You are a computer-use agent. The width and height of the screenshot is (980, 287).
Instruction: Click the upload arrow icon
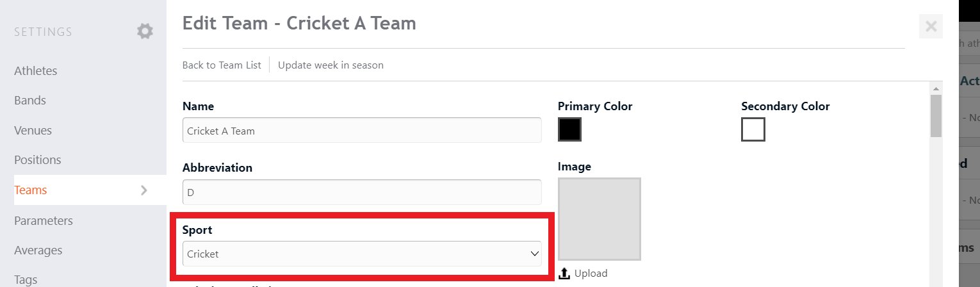pyautogui.click(x=564, y=274)
